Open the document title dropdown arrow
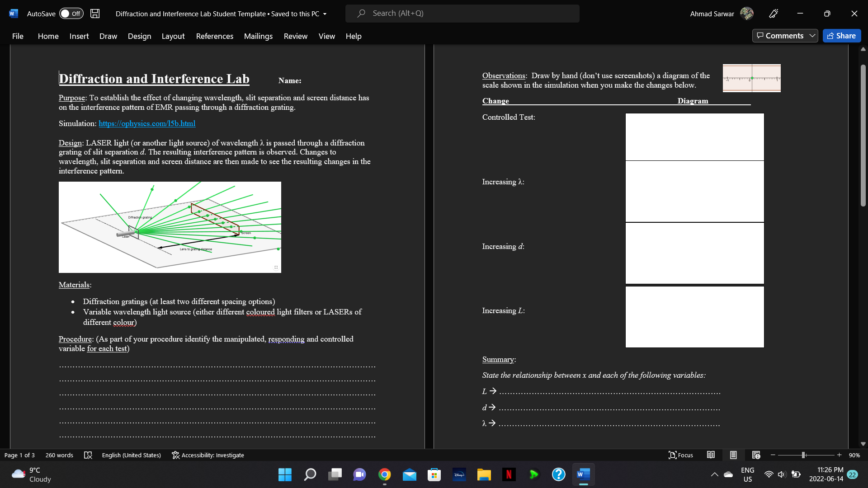This screenshot has height=488, width=868. pyautogui.click(x=325, y=14)
